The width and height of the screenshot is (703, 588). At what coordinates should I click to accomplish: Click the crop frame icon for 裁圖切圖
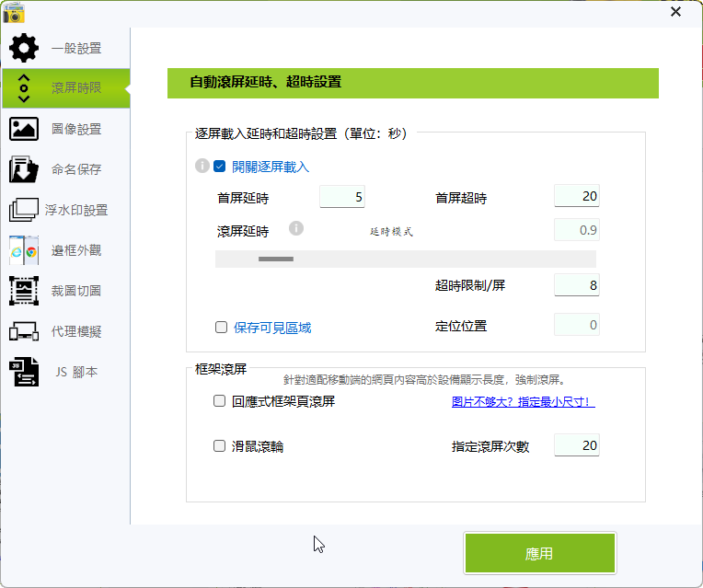pos(24,291)
